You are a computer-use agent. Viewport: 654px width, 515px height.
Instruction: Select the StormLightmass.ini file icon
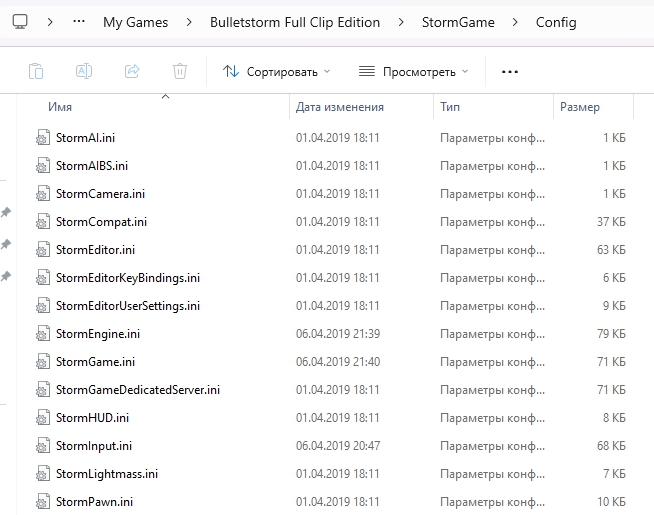pyautogui.click(x=43, y=473)
